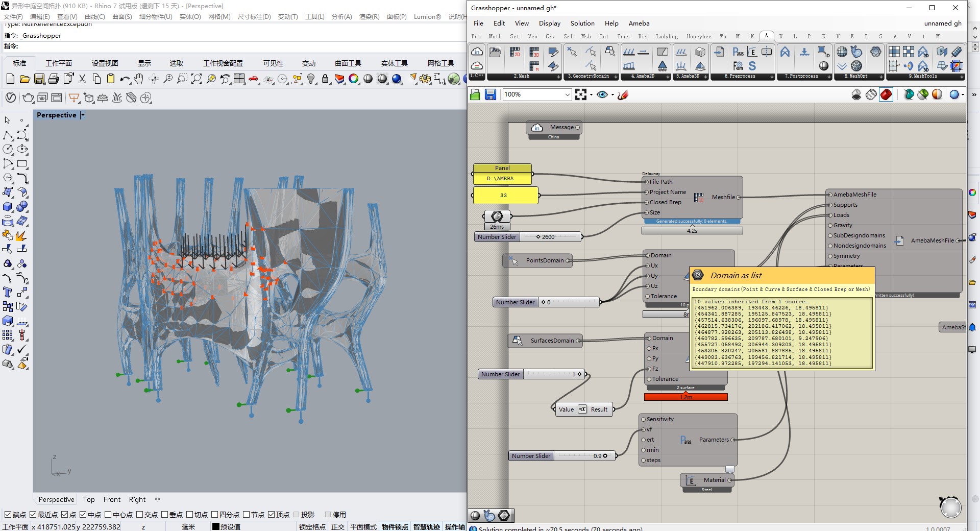Click the 锁定格点 status bar button

click(312, 526)
